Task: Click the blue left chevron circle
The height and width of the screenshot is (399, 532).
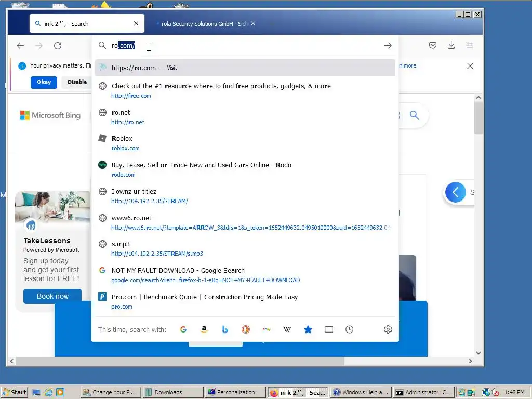Action: (455, 192)
